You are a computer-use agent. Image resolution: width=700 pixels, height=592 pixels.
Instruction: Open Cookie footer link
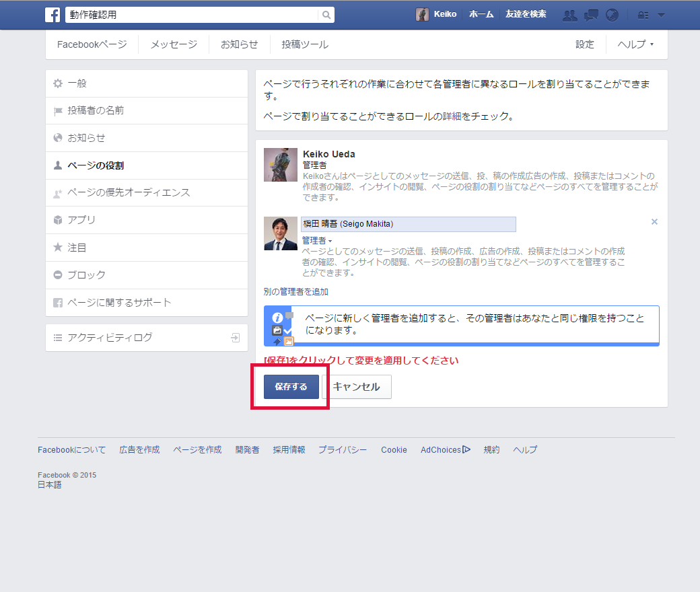click(394, 449)
